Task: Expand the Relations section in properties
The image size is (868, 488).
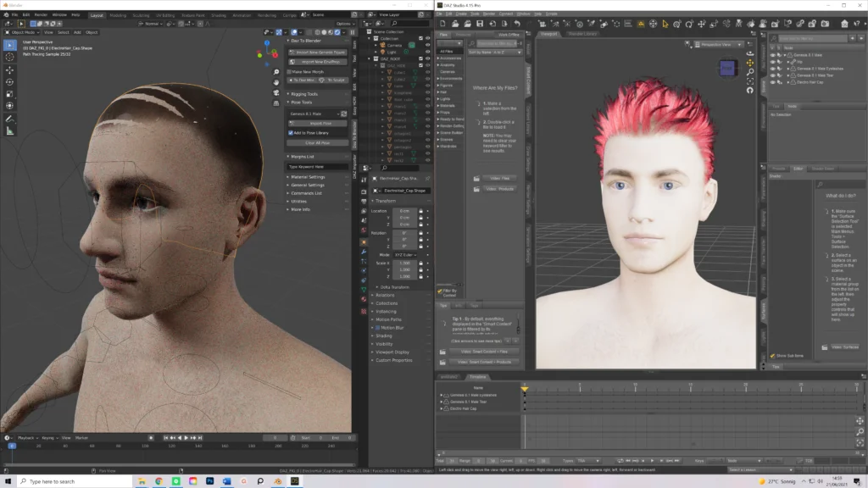Action: 385,296
